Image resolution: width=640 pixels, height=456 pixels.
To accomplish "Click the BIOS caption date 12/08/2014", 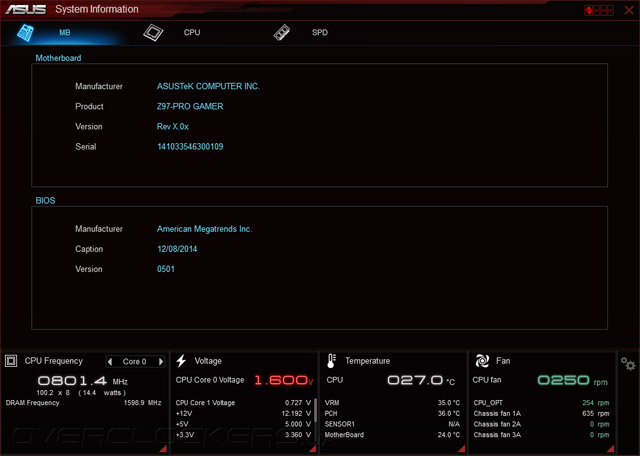I will point(177,249).
